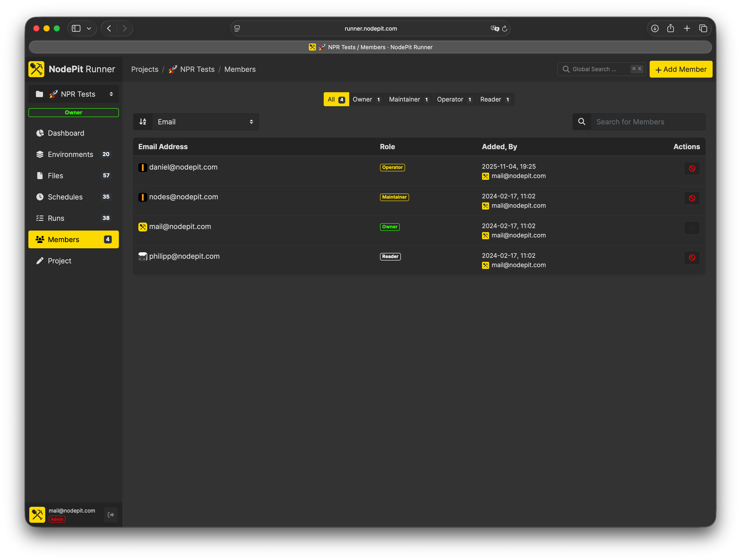Open the Email sort-by dropdown
741x560 pixels.
206,121
